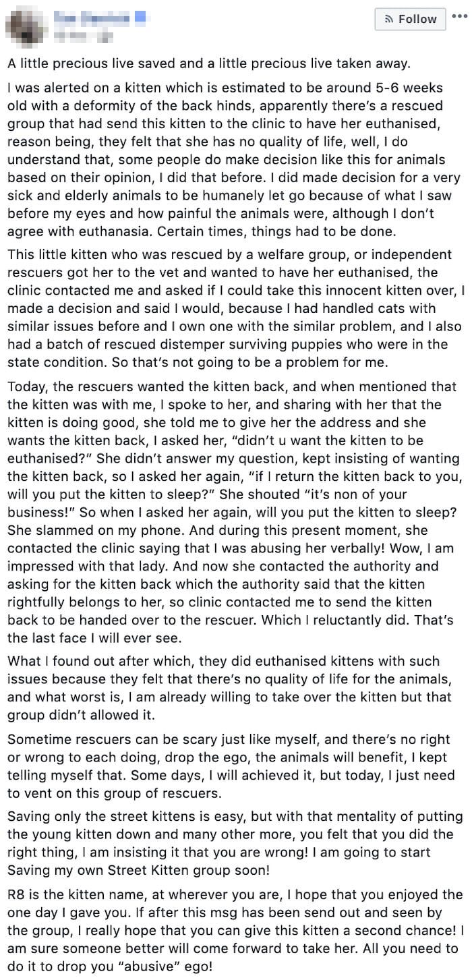Click the feed icon inside the Follow button

pyautogui.click(x=388, y=19)
